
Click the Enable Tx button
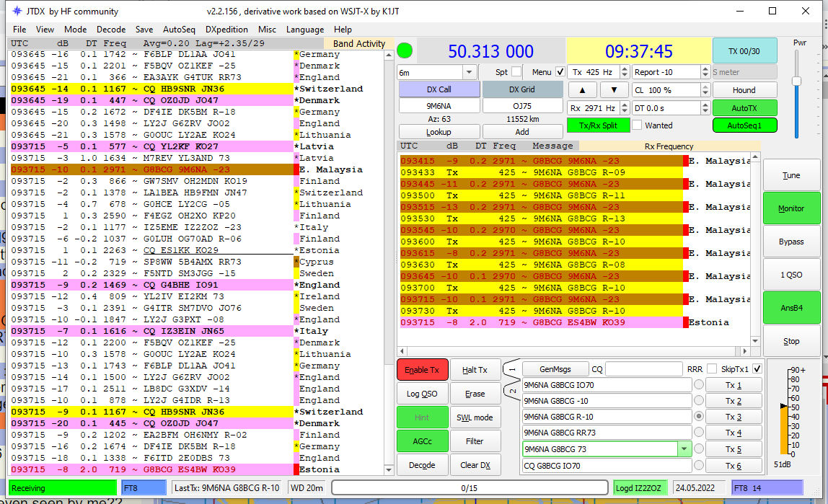point(422,370)
